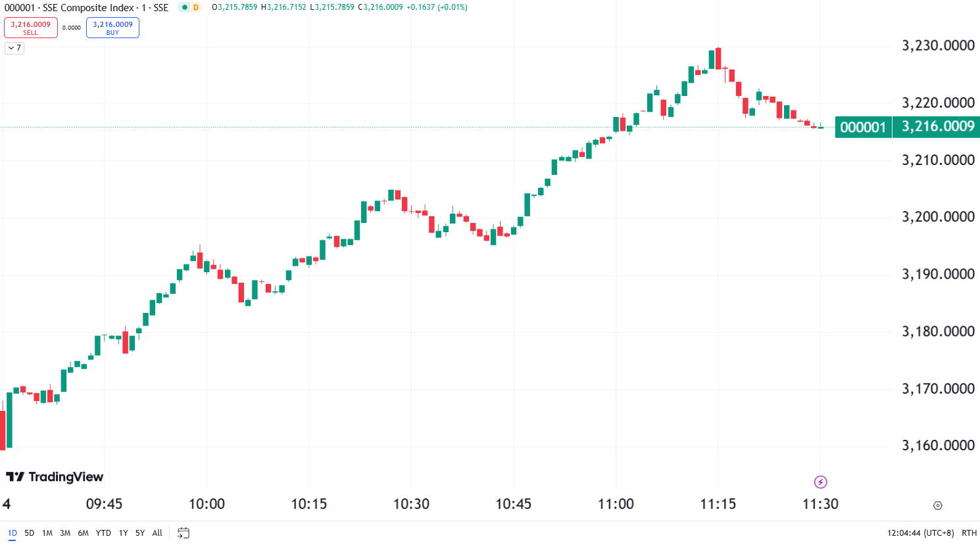Switch to the All range
This screenshot has height=545, width=980.
click(x=157, y=533)
